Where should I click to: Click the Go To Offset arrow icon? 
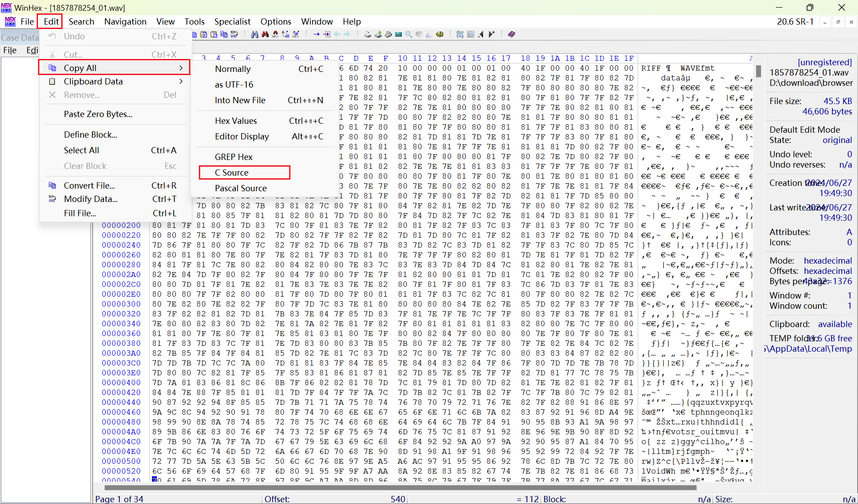316,34
